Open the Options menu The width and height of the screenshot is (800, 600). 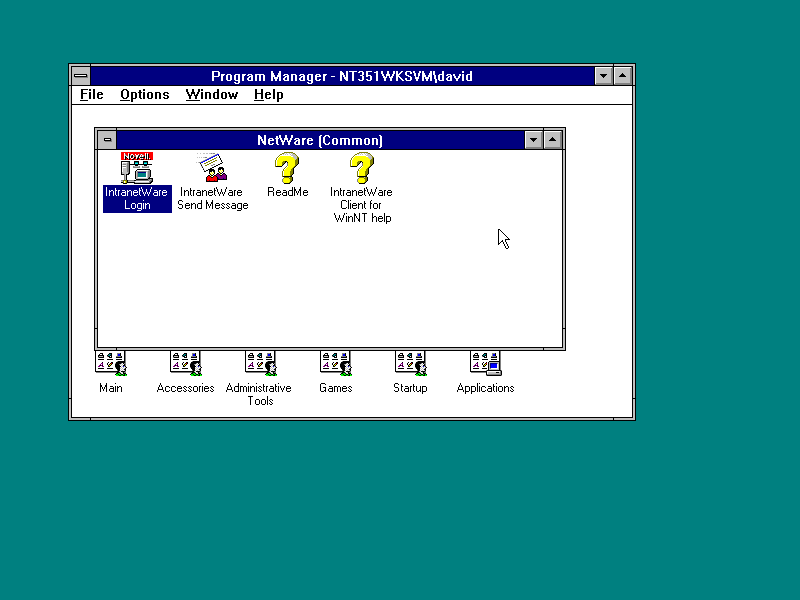[x=144, y=95]
